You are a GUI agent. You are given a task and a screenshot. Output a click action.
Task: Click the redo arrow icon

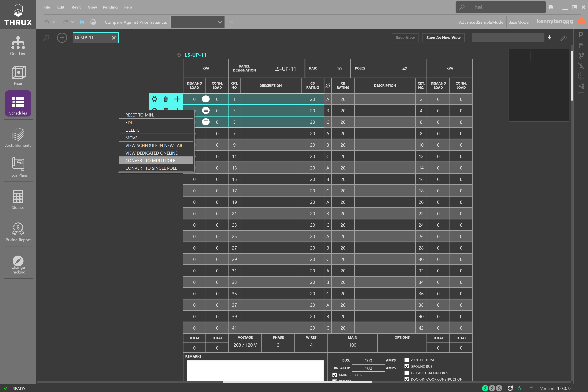(x=66, y=22)
